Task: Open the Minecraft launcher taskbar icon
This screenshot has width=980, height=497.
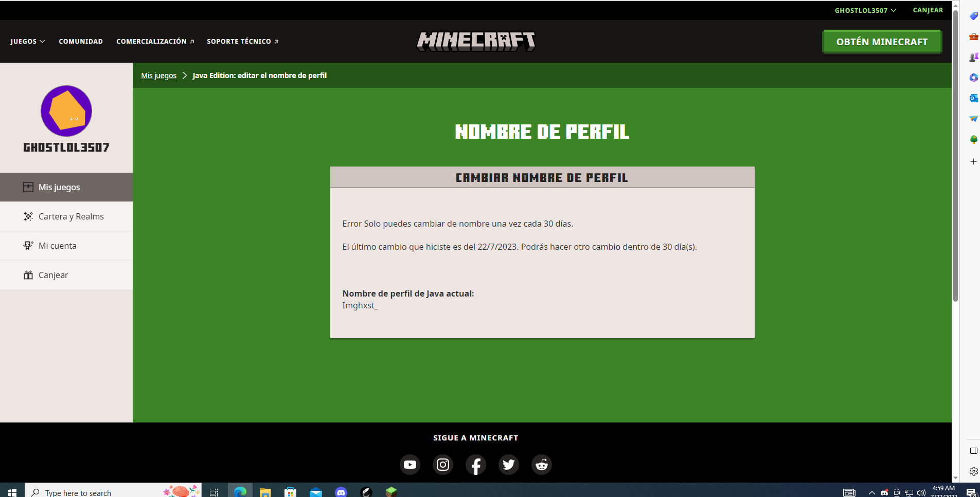Action: coord(391,492)
